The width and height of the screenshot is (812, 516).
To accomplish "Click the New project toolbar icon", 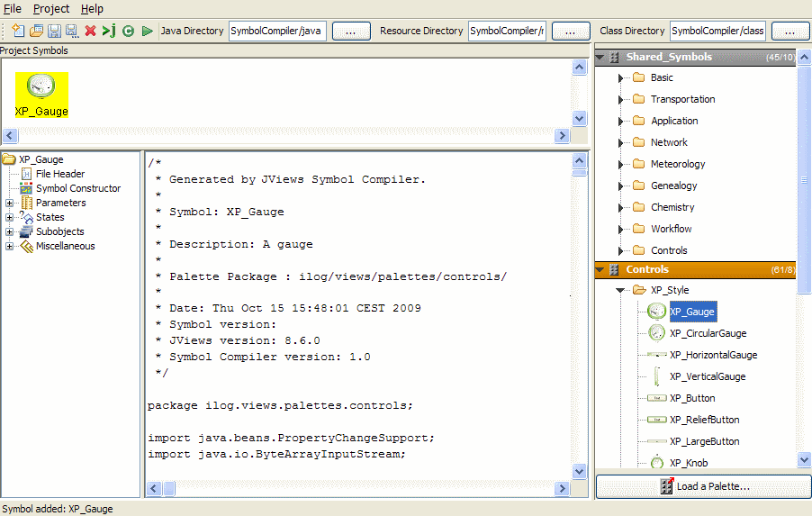I will [18, 31].
